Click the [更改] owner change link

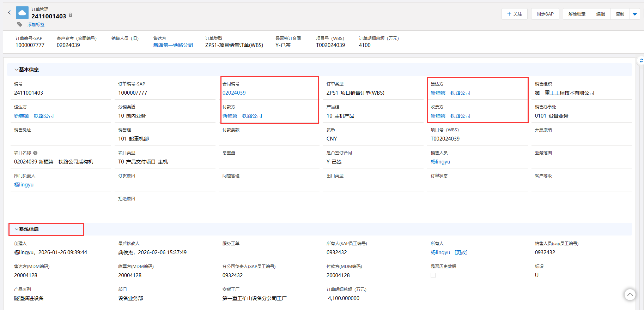pos(461,252)
